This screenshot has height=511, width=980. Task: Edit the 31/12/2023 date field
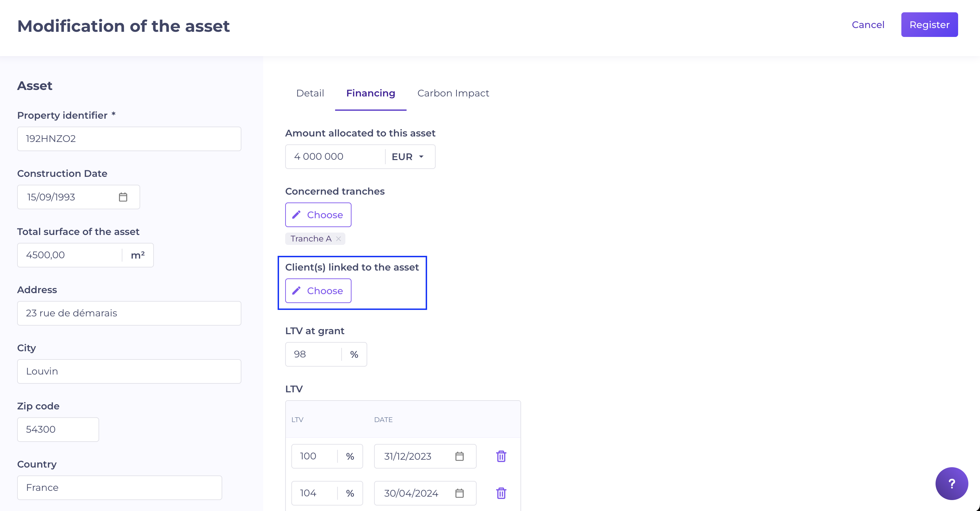point(425,456)
